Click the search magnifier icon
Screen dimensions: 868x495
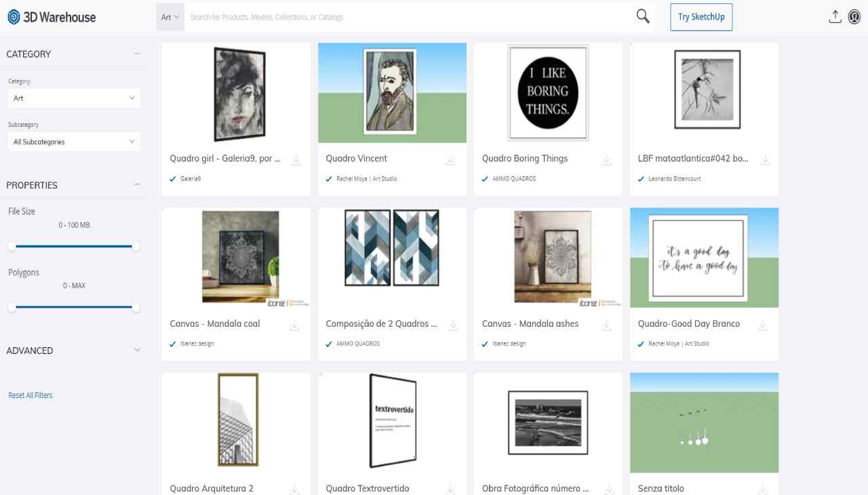[643, 17]
